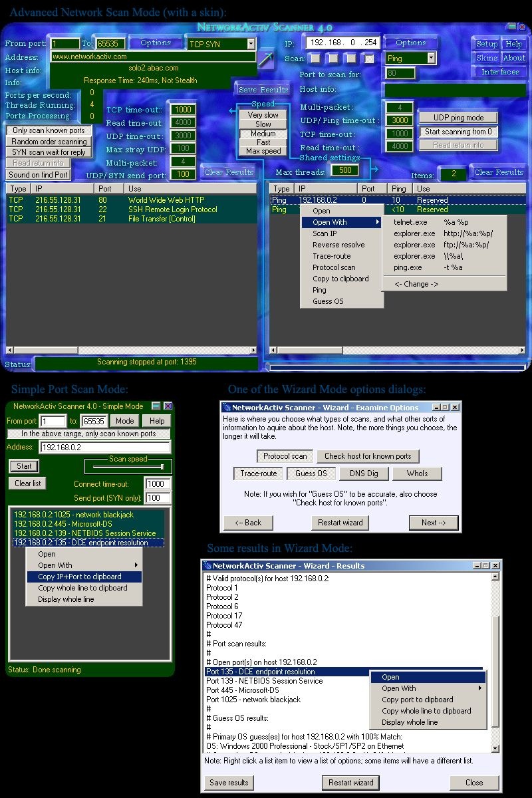Toggle 'DNS Dig' wizard option

(x=364, y=473)
